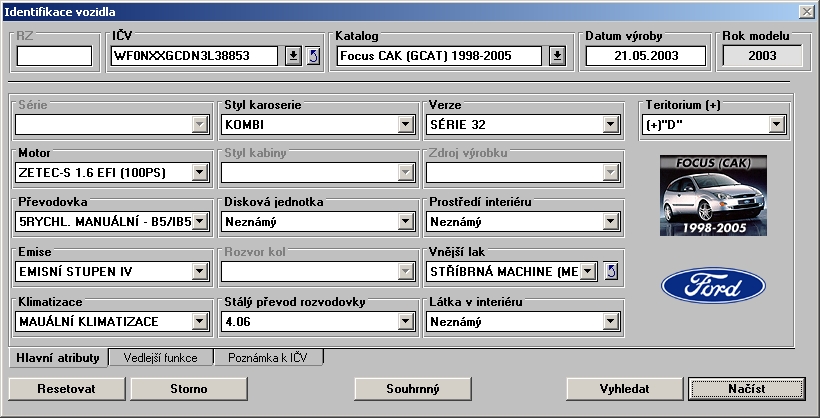
Task: Click the refresh icon next to Vnější lak
Action: [x=611, y=271]
